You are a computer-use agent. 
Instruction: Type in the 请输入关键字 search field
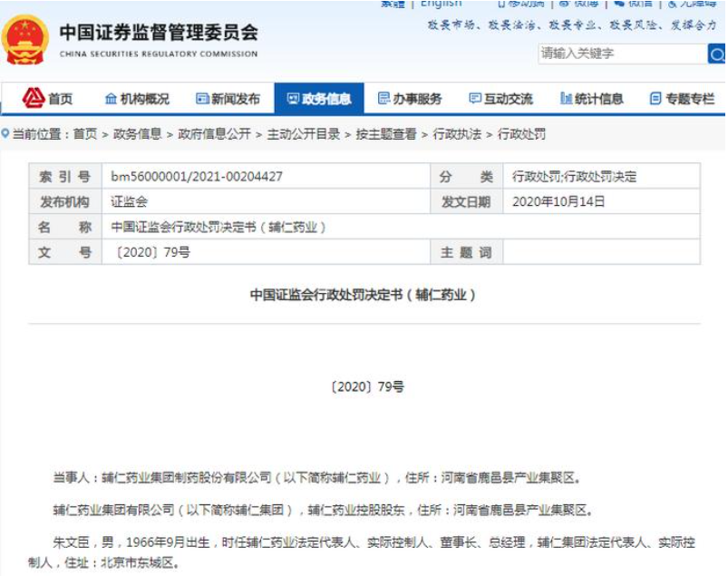[x=621, y=54]
